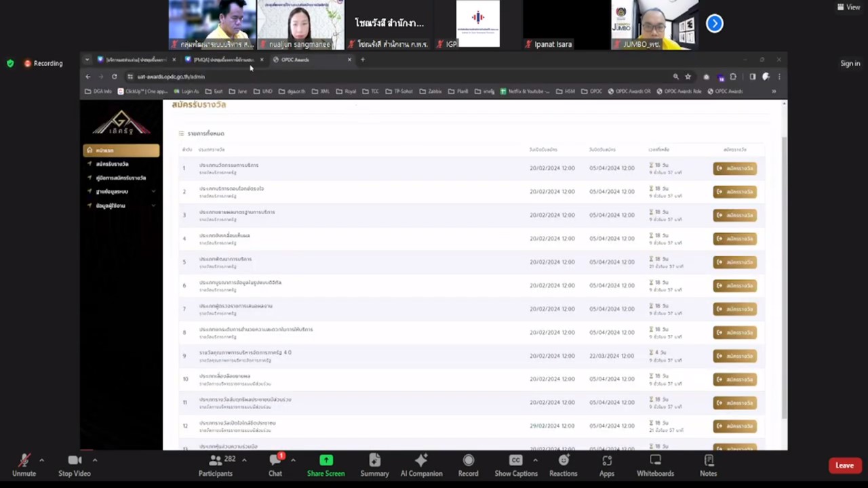Open the Participants panel
This screenshot has width=868, height=488.
(216, 465)
